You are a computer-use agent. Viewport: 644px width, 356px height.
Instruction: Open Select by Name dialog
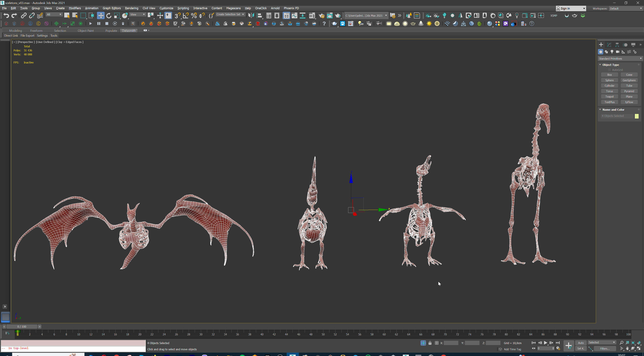(x=75, y=15)
